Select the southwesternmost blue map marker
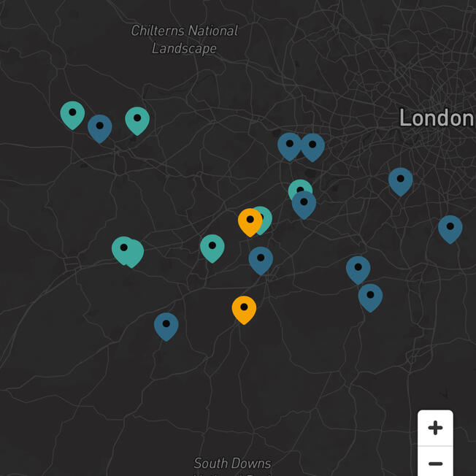This screenshot has height=476, width=476. pyautogui.click(x=166, y=326)
